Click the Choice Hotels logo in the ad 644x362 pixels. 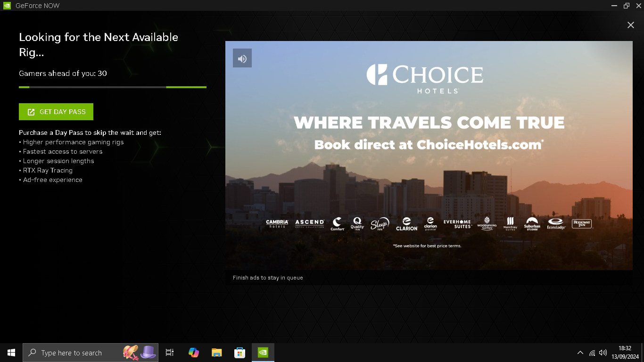click(425, 79)
